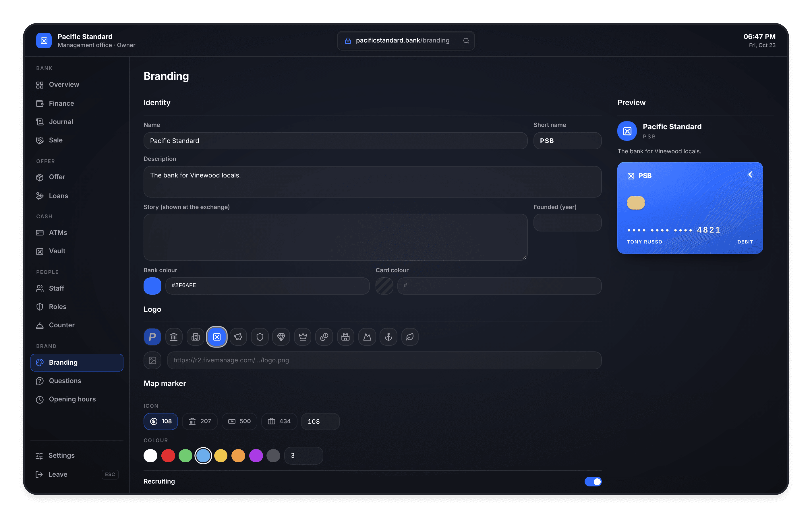812x518 pixels.
Task: Choose the office building logo icon
Action: pyautogui.click(x=195, y=337)
